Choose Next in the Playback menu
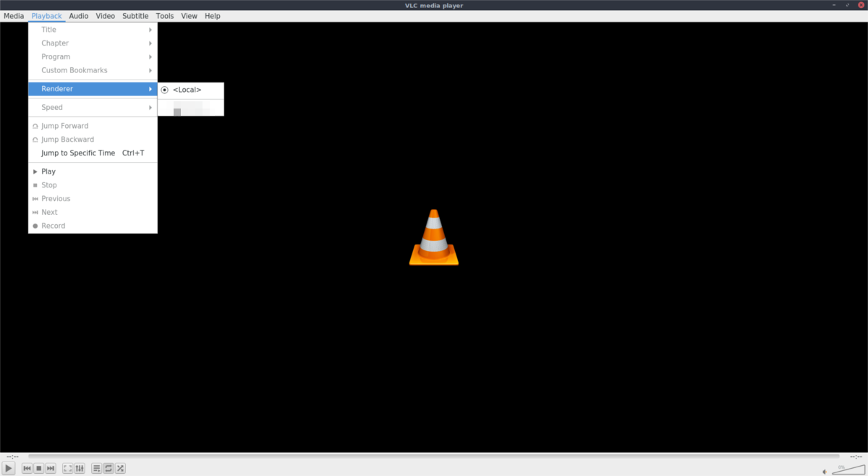This screenshot has width=868, height=476. tap(93, 212)
